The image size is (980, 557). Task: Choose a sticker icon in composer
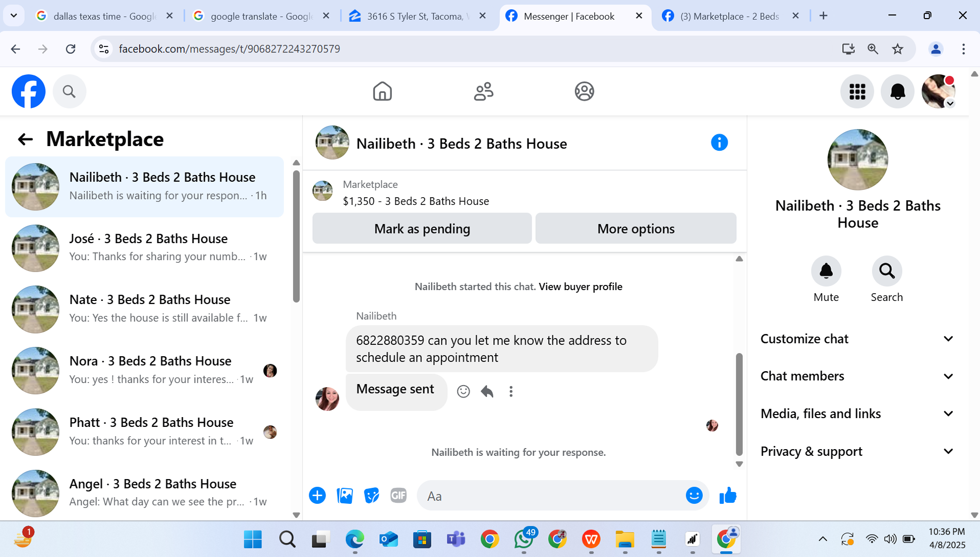(372, 496)
